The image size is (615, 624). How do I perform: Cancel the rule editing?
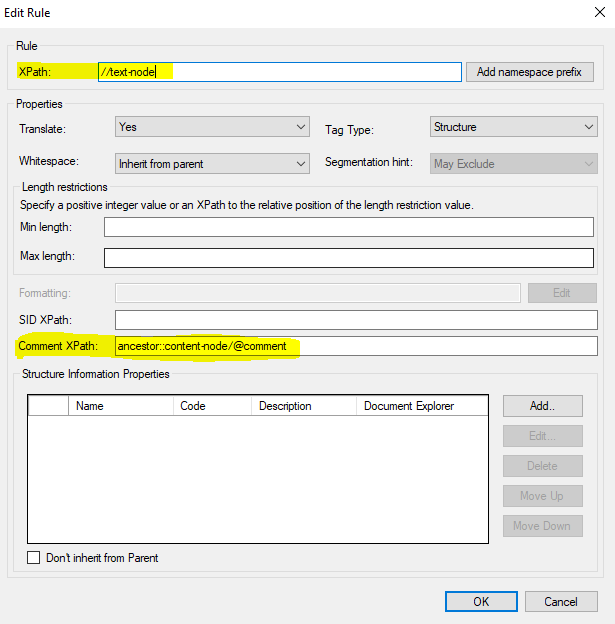point(561,602)
